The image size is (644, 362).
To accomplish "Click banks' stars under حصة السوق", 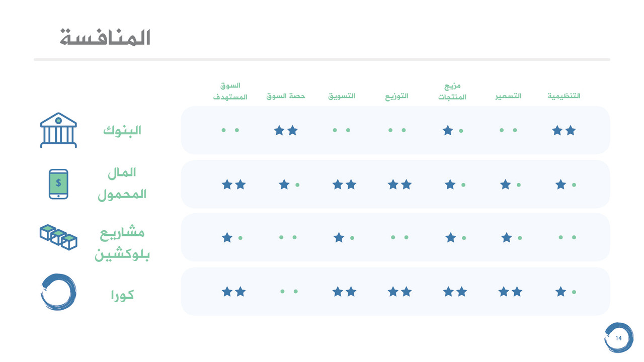I will click(x=286, y=131).
